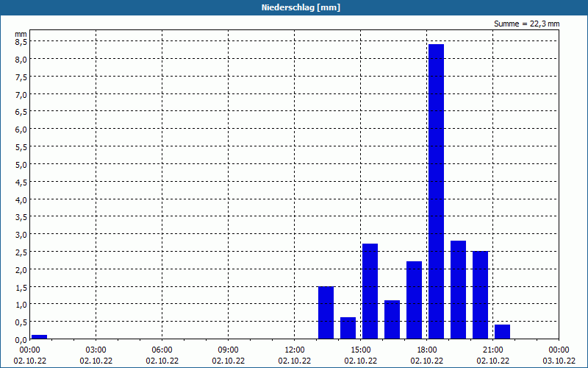Select the 15:00 x-axis time label

pyautogui.click(x=361, y=350)
